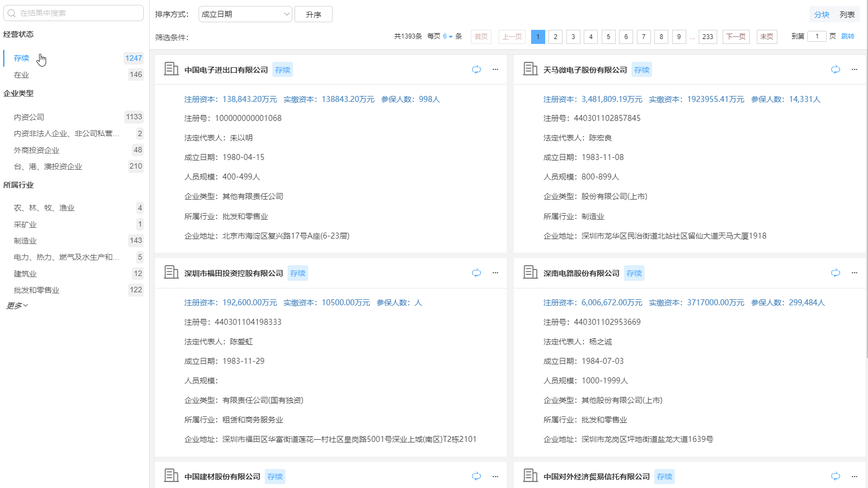Open the 成立日期 sort dropdown
The image size is (868, 488).
tap(245, 14)
